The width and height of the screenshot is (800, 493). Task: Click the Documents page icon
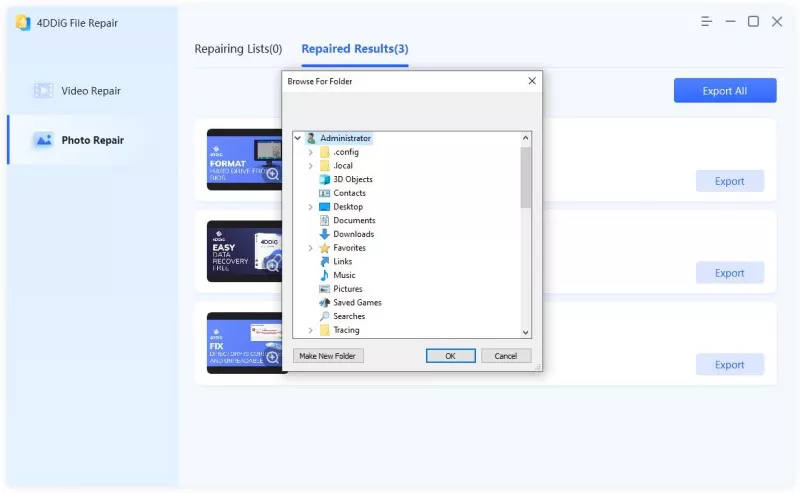324,220
